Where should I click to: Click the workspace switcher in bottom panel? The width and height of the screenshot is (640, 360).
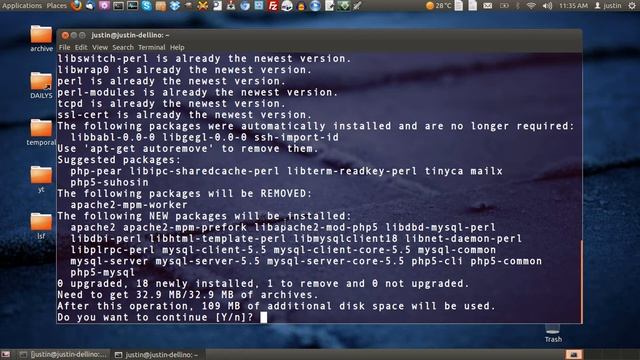click(574, 355)
